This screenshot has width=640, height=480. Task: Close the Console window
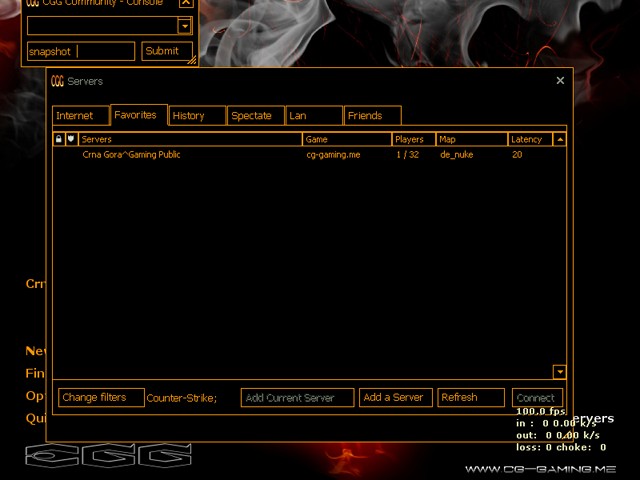pos(186,2)
